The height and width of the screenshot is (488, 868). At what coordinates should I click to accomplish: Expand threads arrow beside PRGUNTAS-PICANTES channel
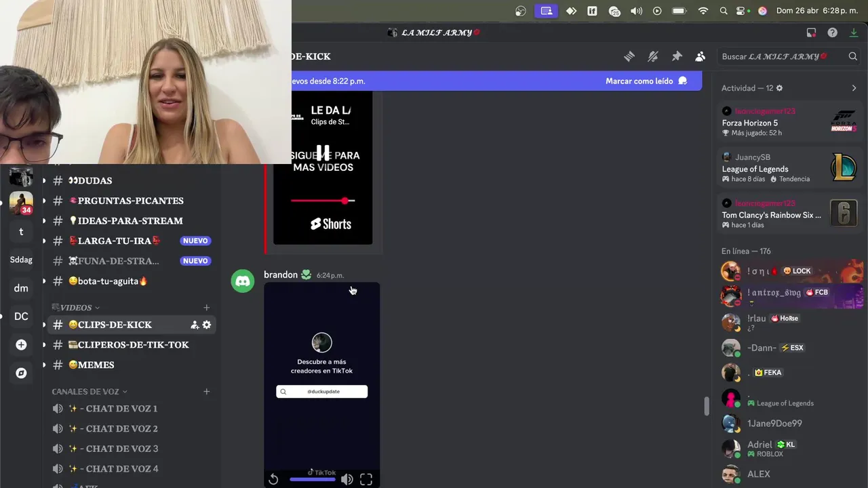click(44, 201)
